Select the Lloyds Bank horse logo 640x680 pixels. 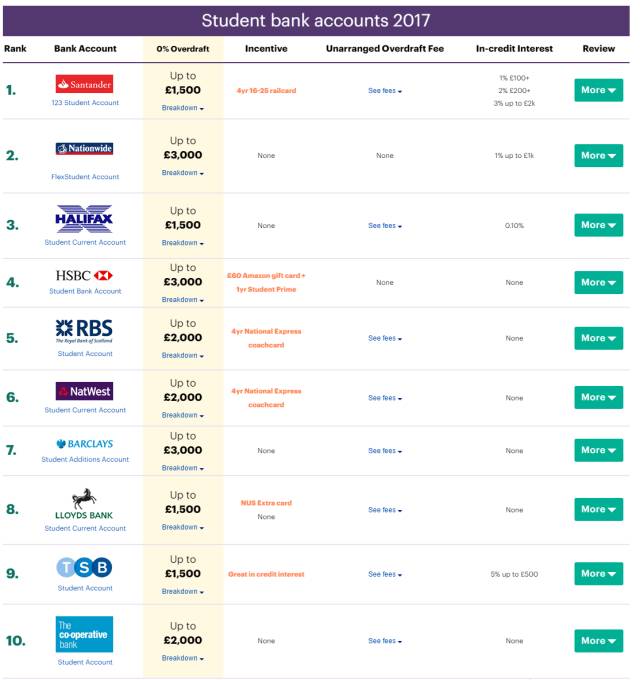pos(84,504)
